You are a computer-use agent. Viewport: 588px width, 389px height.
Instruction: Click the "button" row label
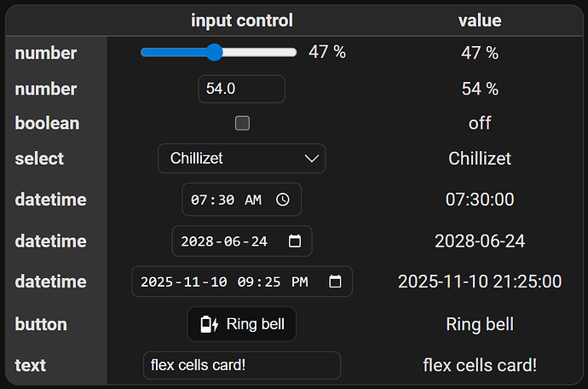[x=41, y=324]
